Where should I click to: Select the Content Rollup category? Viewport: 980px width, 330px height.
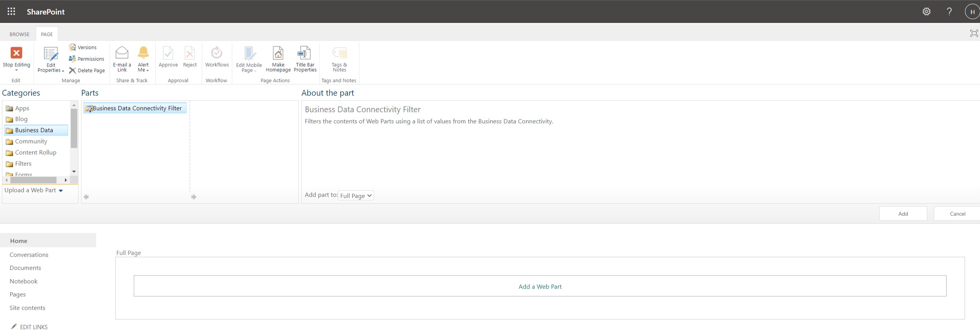[31, 152]
